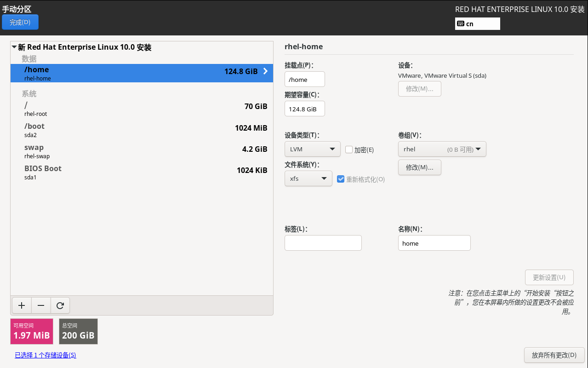Open the 设备类型 LVM dropdown

[x=313, y=149]
